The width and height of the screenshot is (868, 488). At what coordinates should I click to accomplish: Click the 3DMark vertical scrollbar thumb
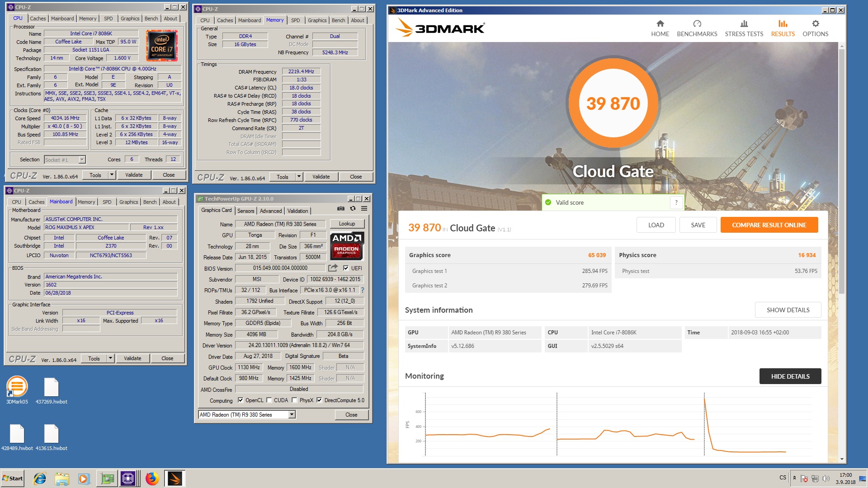point(841,172)
